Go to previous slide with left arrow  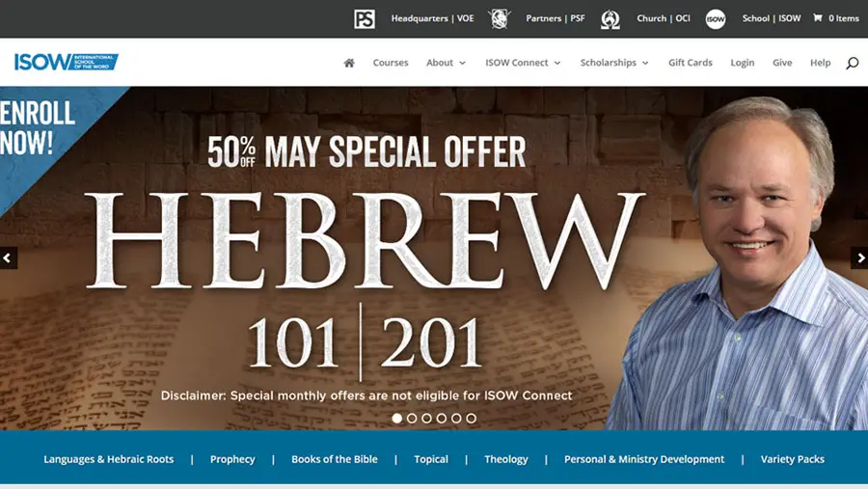click(x=8, y=258)
